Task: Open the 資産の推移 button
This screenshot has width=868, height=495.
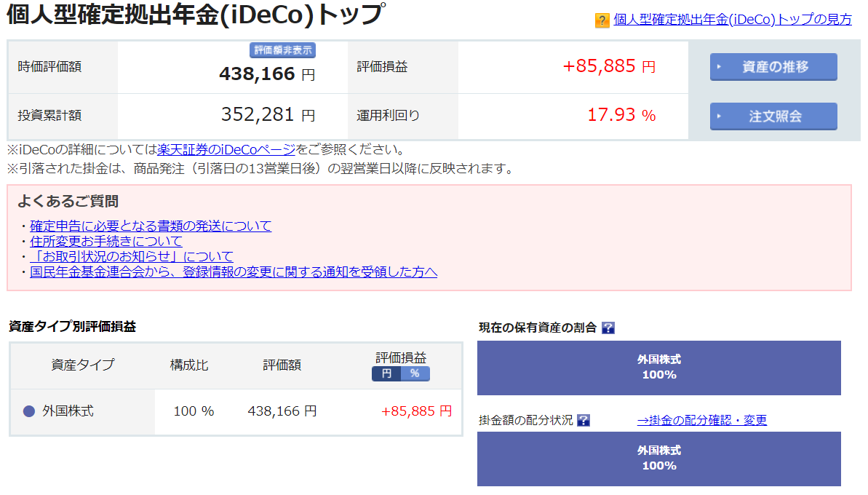Action: pyautogui.click(x=773, y=67)
